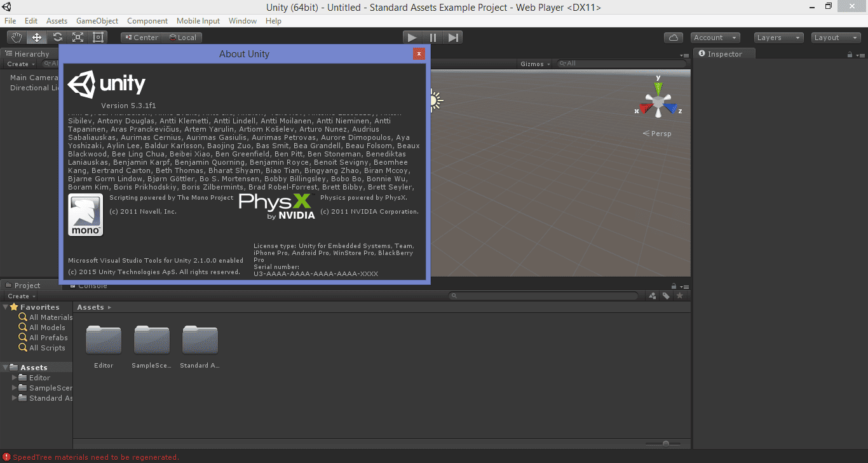Select the Hierarchy tab
The image size is (868, 463).
pos(28,54)
